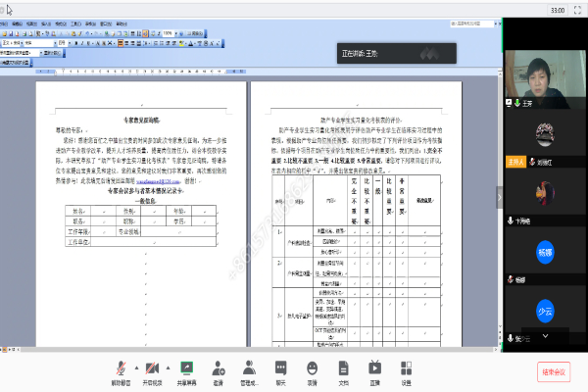Click the red end meeting button

tap(553, 371)
